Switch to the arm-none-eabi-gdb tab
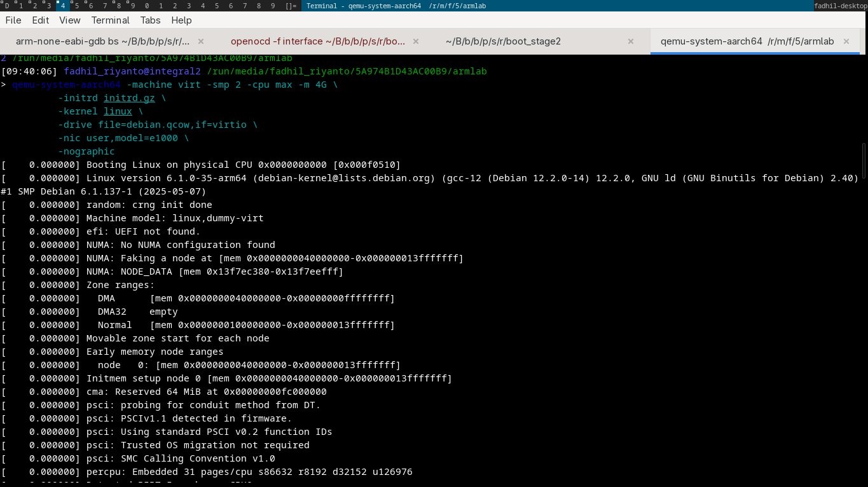 (x=102, y=41)
